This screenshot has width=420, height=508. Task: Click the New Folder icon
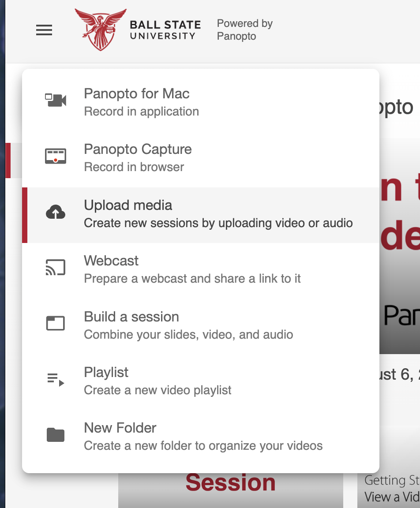pyautogui.click(x=55, y=434)
